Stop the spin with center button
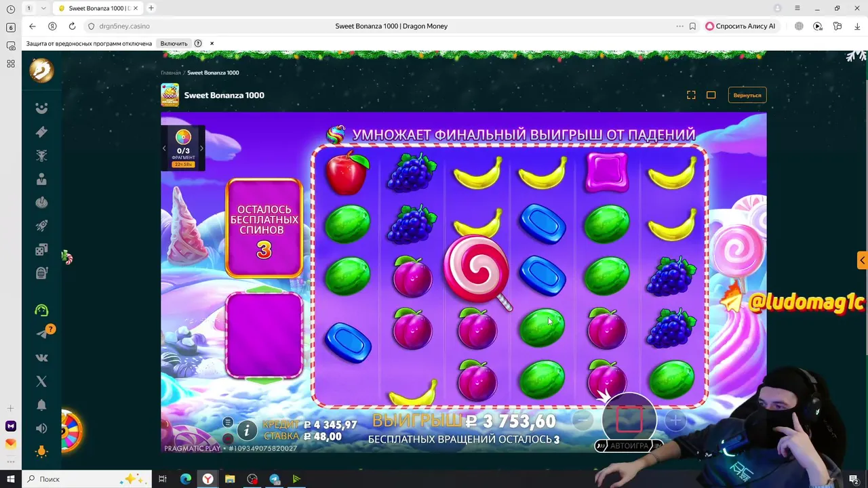The width and height of the screenshot is (868, 488). pos(629,420)
